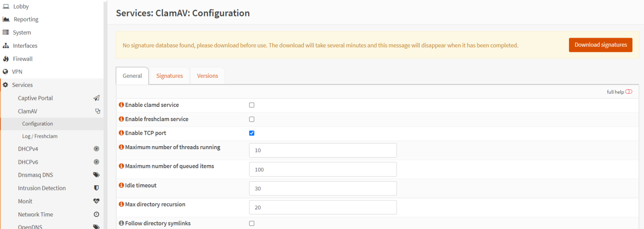Click the stethoscope icon next to ClamAV
The width and height of the screenshot is (644, 229).
tap(98, 111)
